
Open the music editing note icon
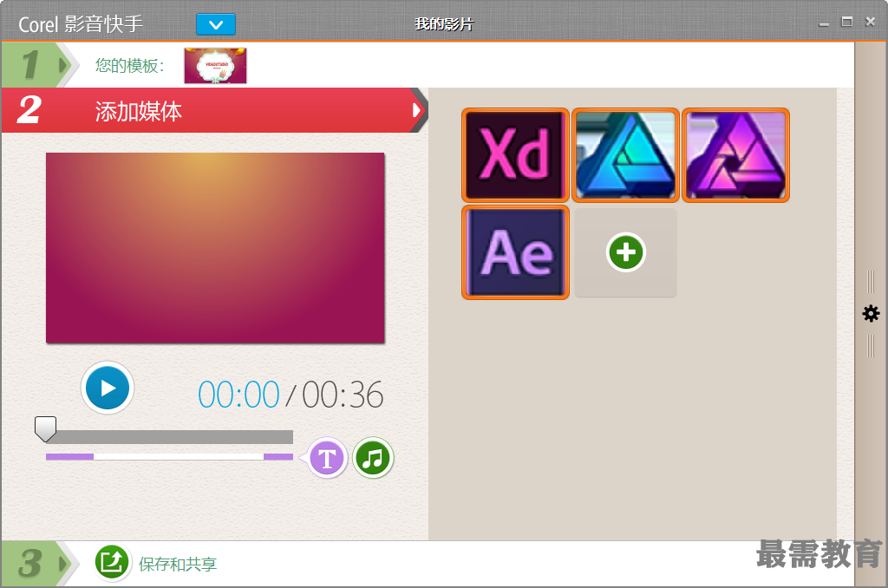(x=373, y=458)
